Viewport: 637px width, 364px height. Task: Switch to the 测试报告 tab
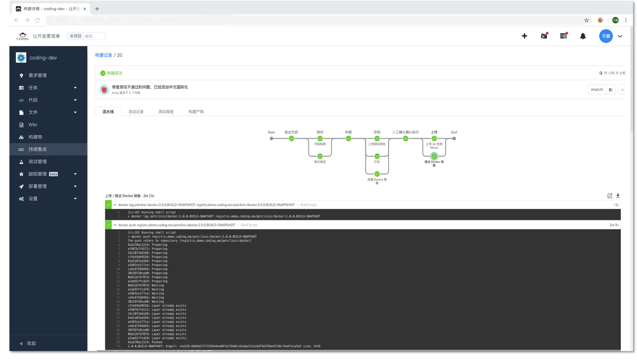[x=166, y=112]
